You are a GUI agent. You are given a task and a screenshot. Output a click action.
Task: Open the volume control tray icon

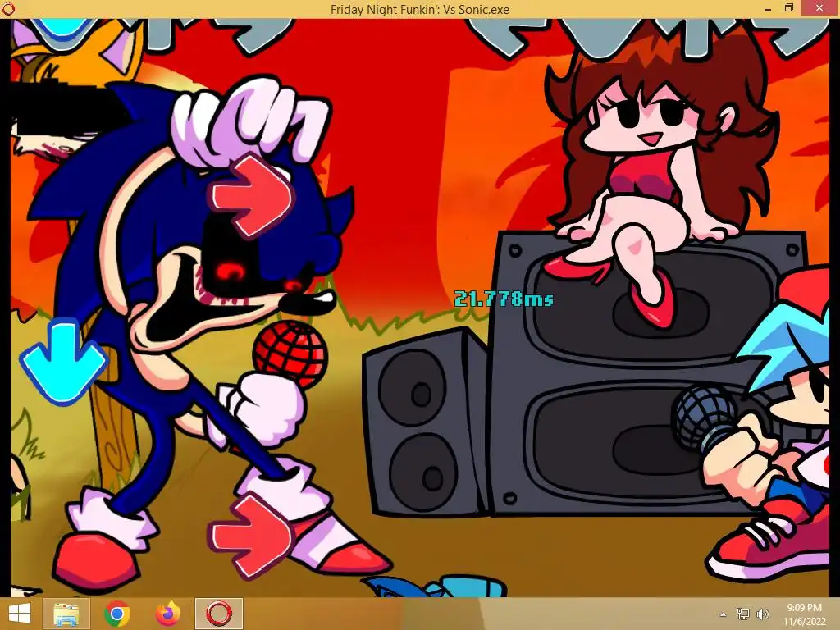[x=762, y=614]
